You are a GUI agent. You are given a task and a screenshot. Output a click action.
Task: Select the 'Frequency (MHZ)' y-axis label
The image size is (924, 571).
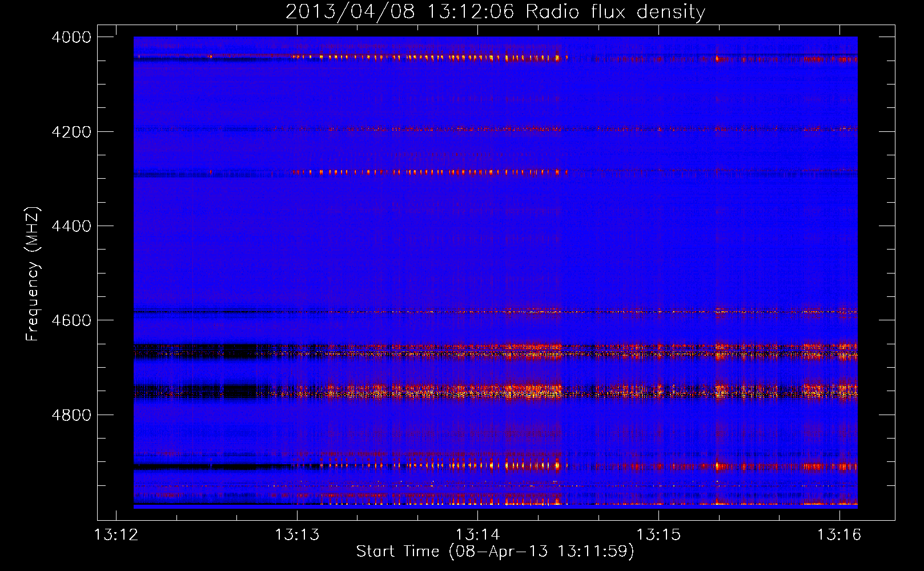33,274
